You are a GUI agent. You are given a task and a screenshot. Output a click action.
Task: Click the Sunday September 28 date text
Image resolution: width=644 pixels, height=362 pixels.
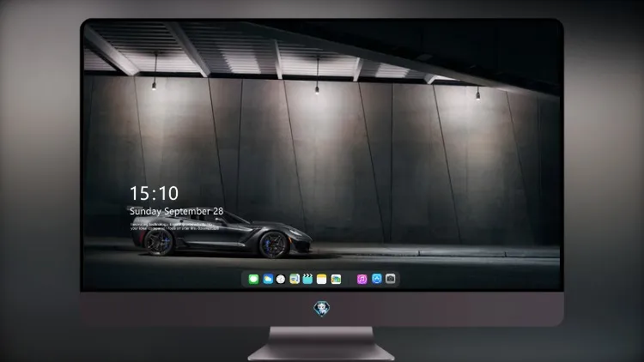(x=177, y=211)
